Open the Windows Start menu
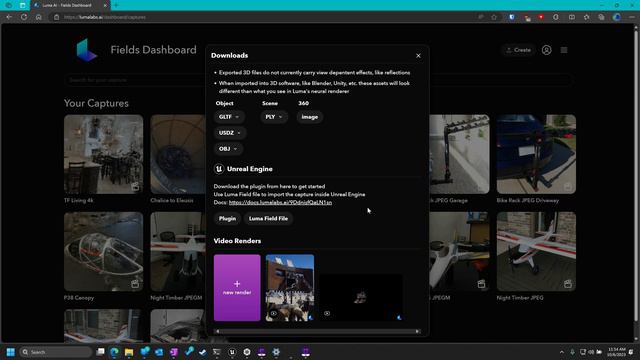640x360 pixels. 11,352
